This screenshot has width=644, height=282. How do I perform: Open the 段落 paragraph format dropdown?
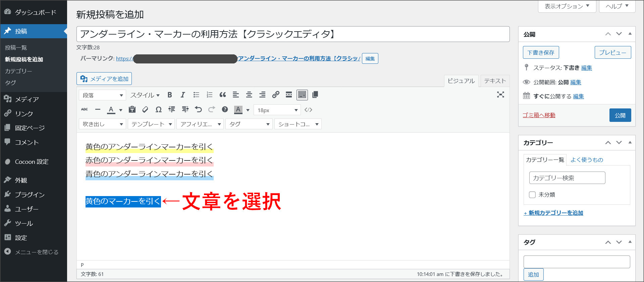[x=102, y=95]
